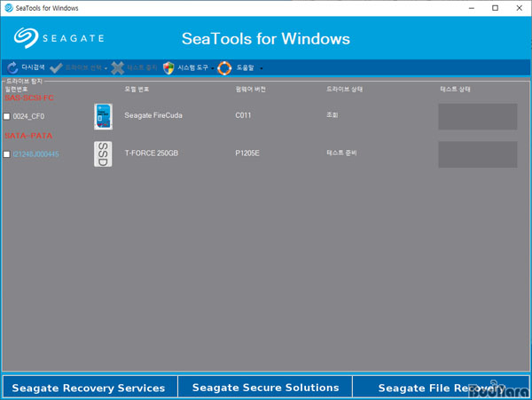Click the test status bar for Seagate FireCuda

pyautogui.click(x=478, y=117)
